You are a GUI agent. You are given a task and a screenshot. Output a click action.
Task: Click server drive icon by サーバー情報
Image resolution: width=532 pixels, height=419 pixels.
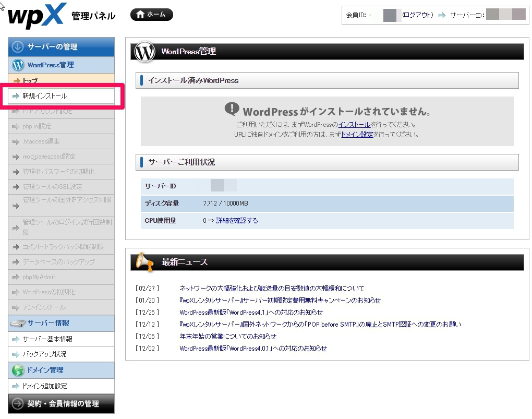(x=18, y=323)
